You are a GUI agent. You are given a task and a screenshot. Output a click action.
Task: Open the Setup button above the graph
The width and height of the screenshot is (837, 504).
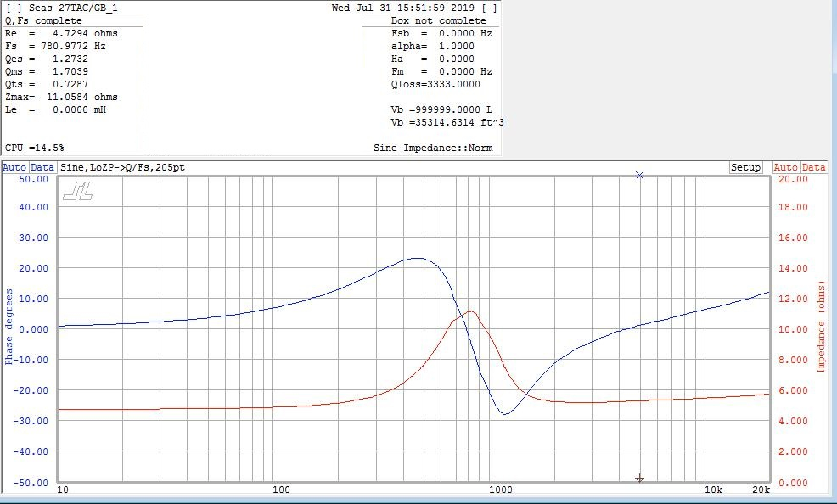tap(745, 167)
